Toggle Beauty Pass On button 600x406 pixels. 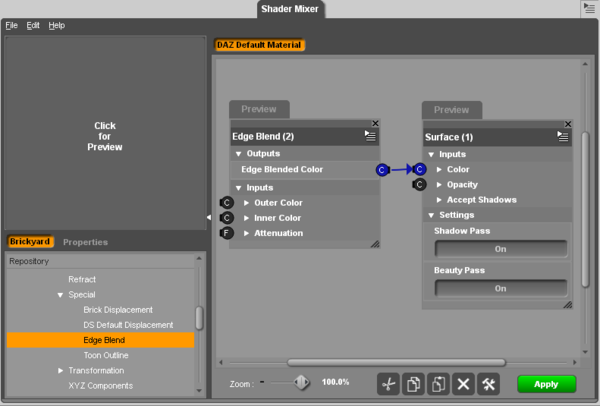click(501, 289)
